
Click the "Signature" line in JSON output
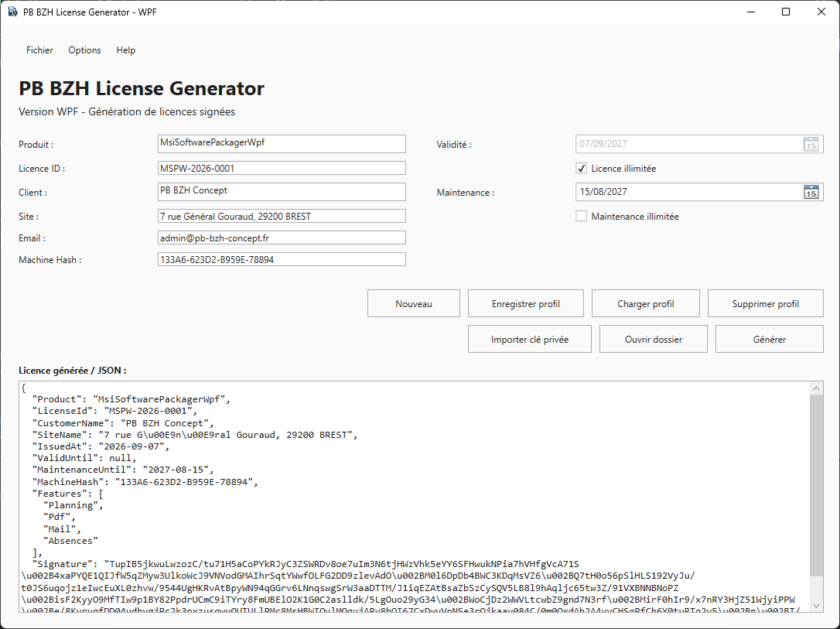pyautogui.click(x=306, y=564)
